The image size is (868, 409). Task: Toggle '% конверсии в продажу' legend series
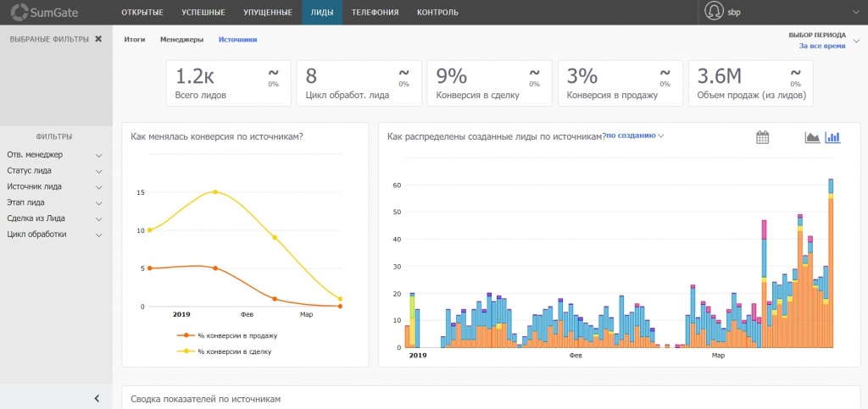coord(226,335)
